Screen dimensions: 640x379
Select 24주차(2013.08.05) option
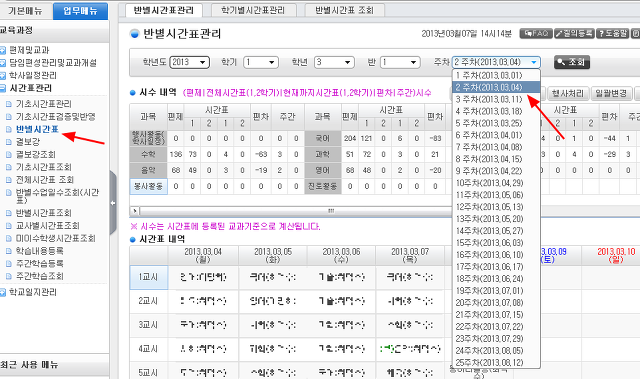coord(496,350)
